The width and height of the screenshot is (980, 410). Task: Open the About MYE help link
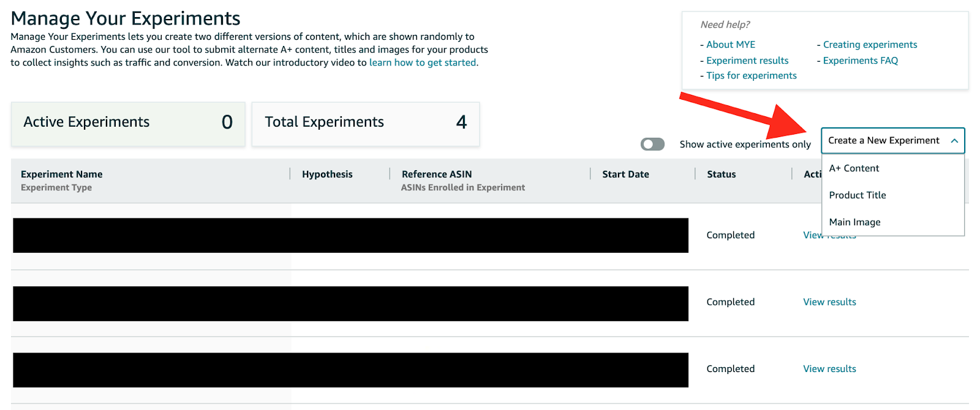coord(730,45)
